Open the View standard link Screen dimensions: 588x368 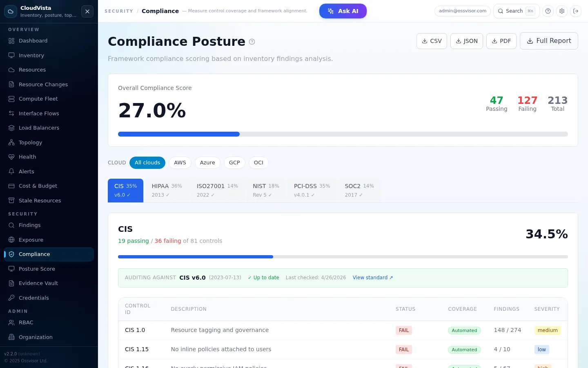tap(373, 278)
